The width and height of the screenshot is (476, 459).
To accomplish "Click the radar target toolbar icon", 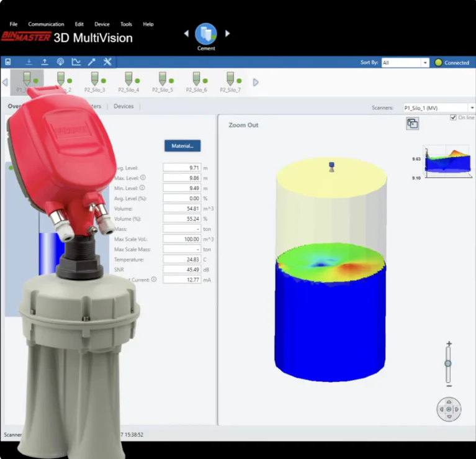I will tap(60, 62).
